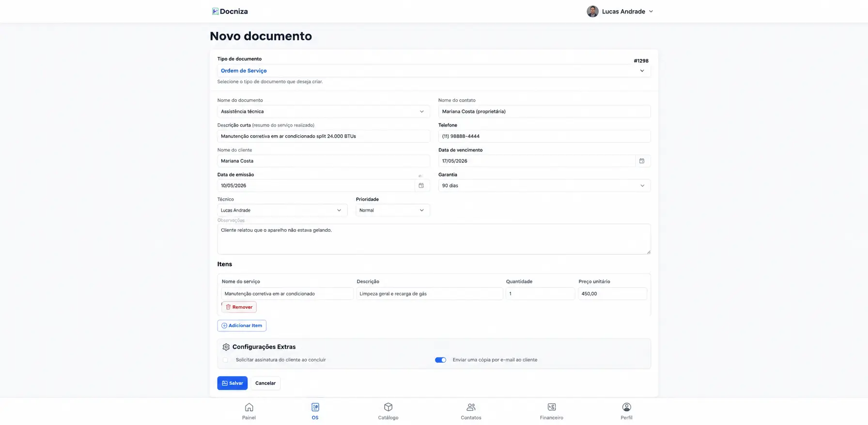Switch to the OS tab label
Image resolution: width=868 pixels, height=425 pixels.
click(315, 418)
